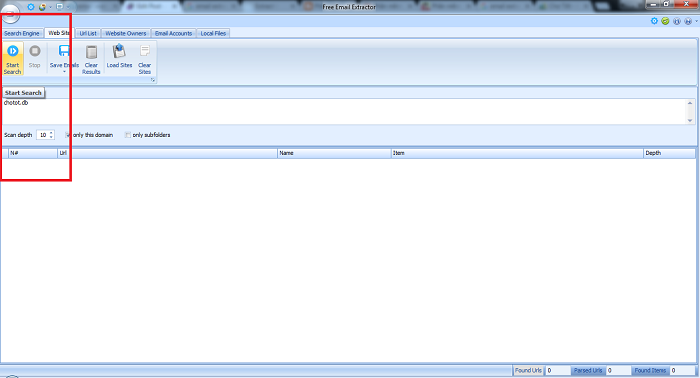Click the 'Found Items' status bar label

(650, 370)
